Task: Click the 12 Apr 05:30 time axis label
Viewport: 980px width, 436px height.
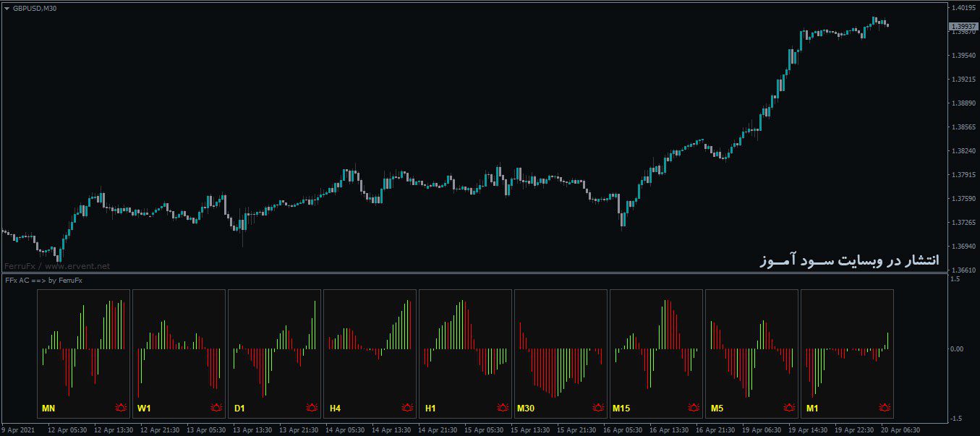Action: click(67, 429)
